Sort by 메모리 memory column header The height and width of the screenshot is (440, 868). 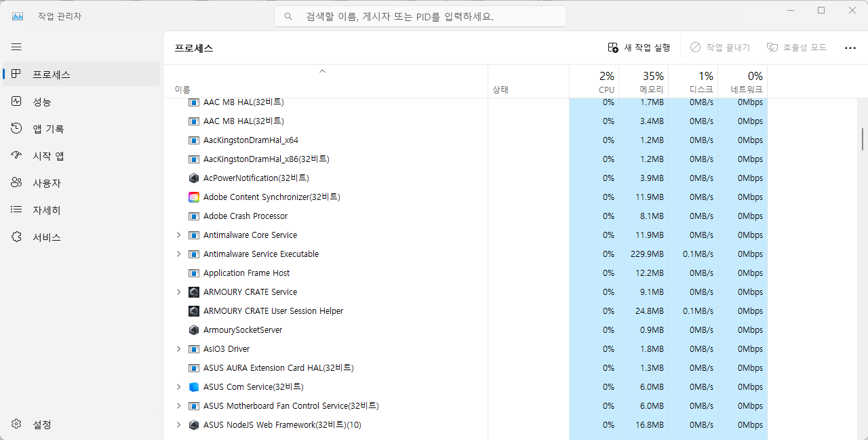tap(644, 81)
